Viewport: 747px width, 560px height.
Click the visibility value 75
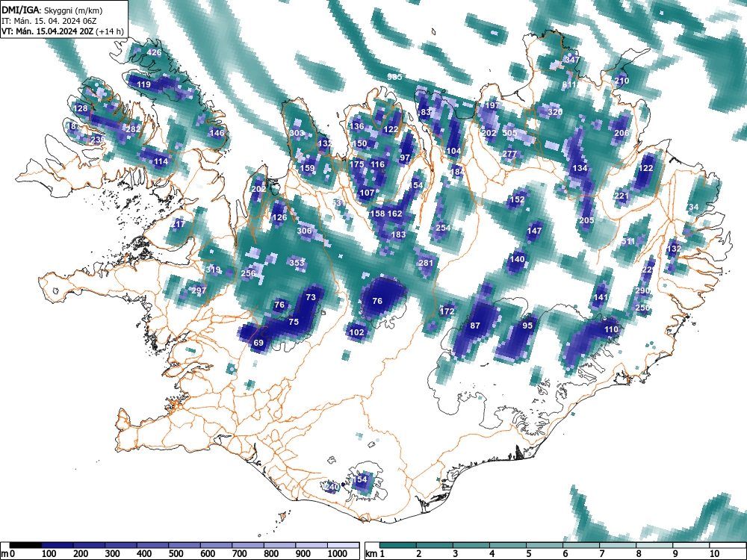pos(294,322)
